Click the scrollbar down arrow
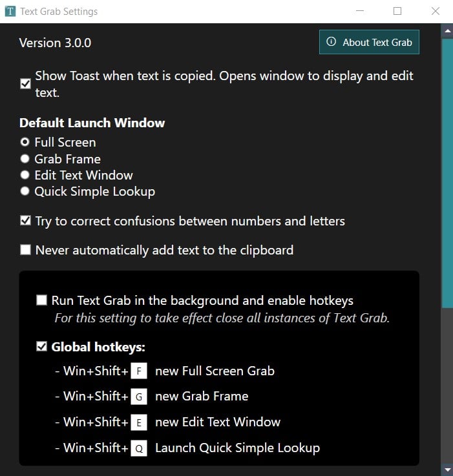Screen dimensions: 453x476 [x=447, y=469]
